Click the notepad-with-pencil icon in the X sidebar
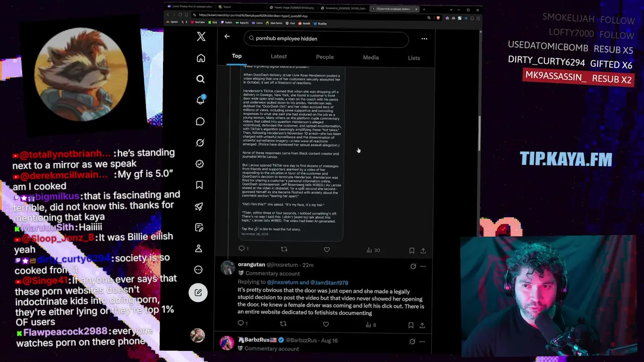Image resolution: width=644 pixels, height=362 pixels. (199, 227)
